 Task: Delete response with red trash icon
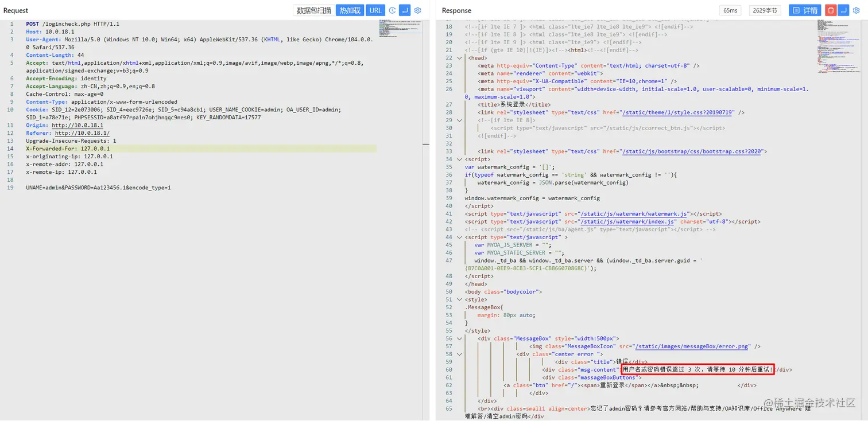pyautogui.click(x=831, y=10)
